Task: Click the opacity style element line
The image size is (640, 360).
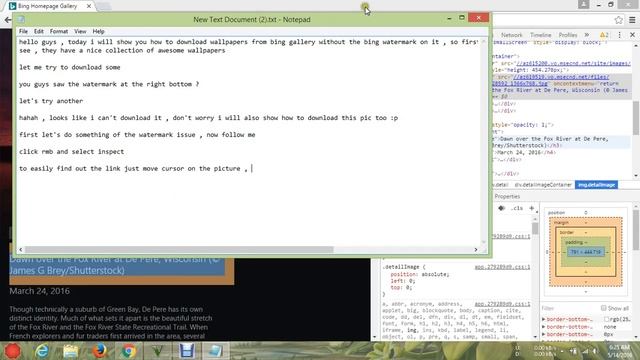Action: coord(523,125)
